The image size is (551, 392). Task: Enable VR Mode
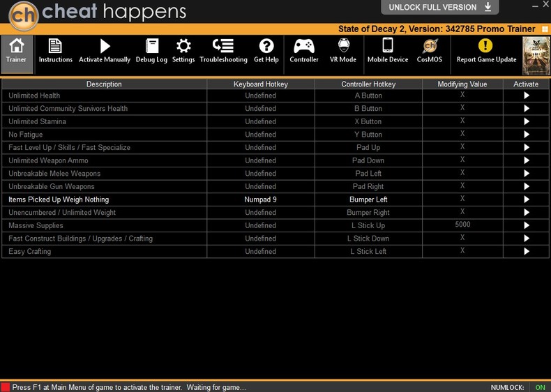click(343, 51)
